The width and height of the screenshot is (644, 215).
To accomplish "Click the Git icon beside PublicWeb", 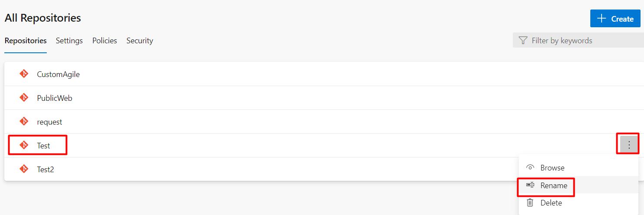I will tap(24, 98).
